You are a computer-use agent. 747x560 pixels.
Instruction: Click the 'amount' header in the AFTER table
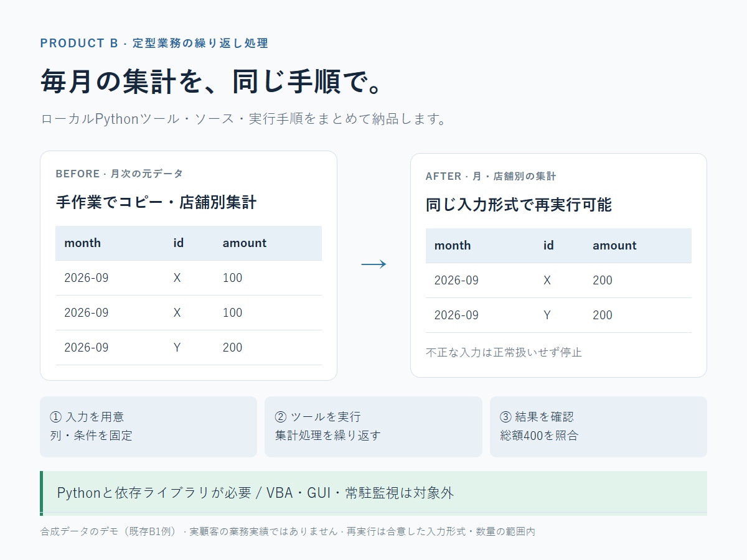coord(615,246)
